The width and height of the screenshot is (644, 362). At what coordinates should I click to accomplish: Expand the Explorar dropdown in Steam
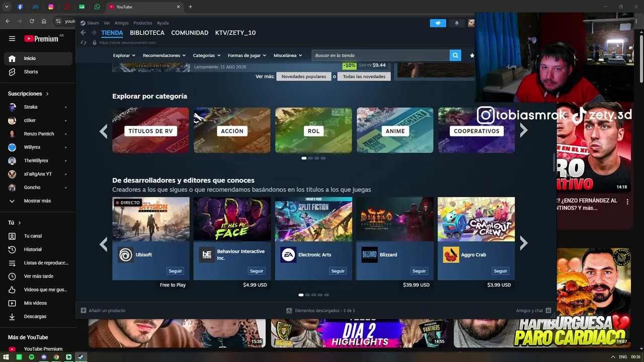point(124,55)
